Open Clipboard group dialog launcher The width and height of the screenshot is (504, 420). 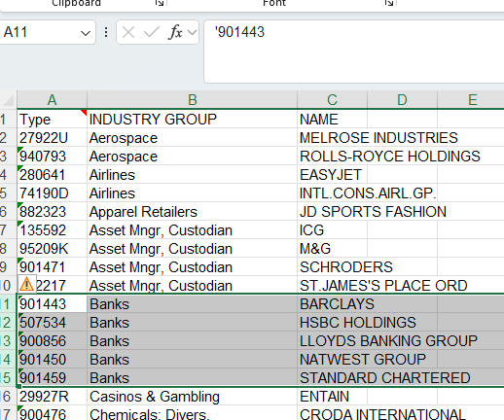point(160,3)
